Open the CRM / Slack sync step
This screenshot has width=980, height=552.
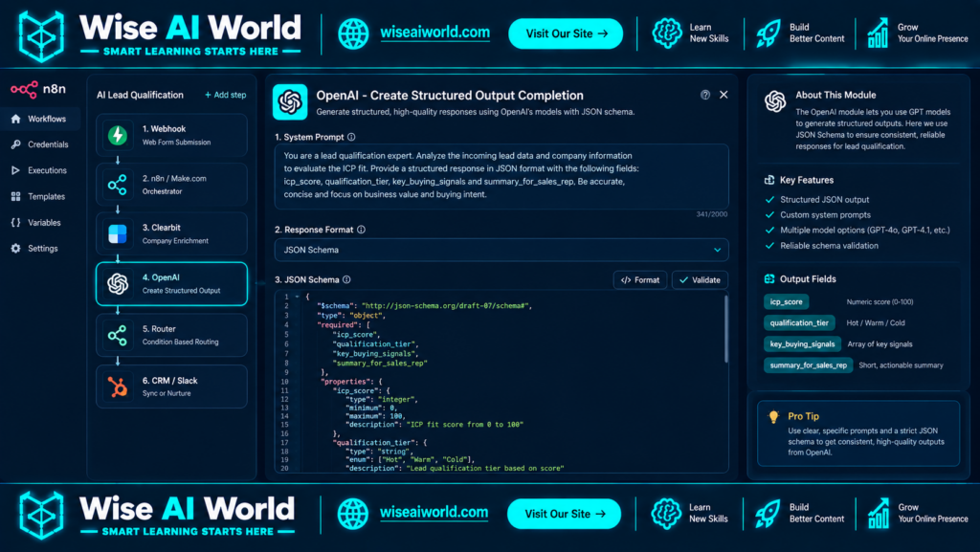(171, 386)
